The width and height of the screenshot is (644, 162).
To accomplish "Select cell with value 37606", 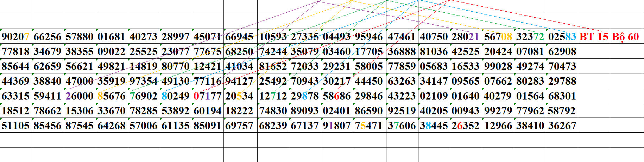I will coord(402,126).
